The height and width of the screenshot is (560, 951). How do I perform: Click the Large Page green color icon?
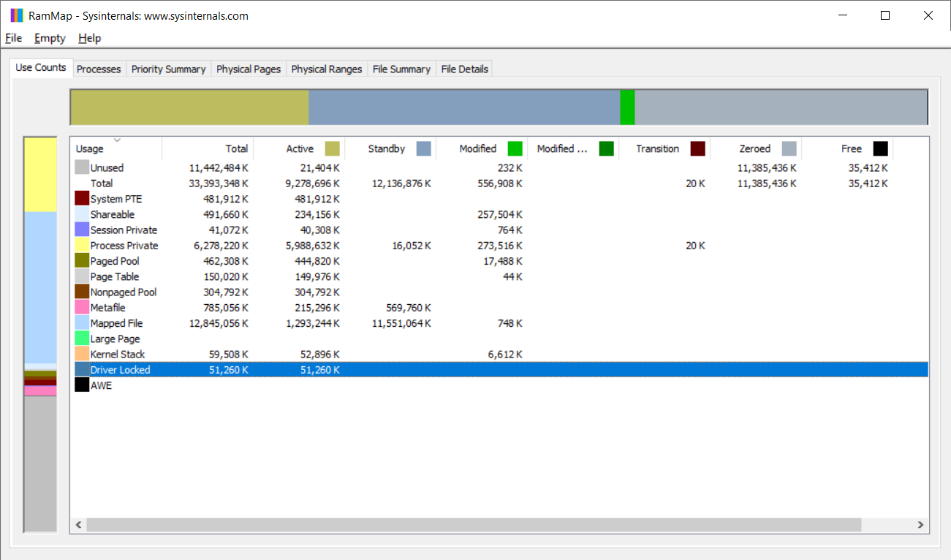coord(82,338)
